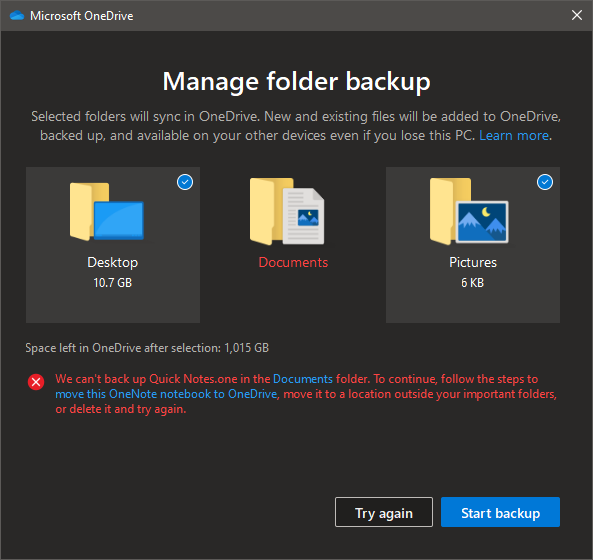Click the Pictures folder icon

pyautogui.click(x=469, y=211)
